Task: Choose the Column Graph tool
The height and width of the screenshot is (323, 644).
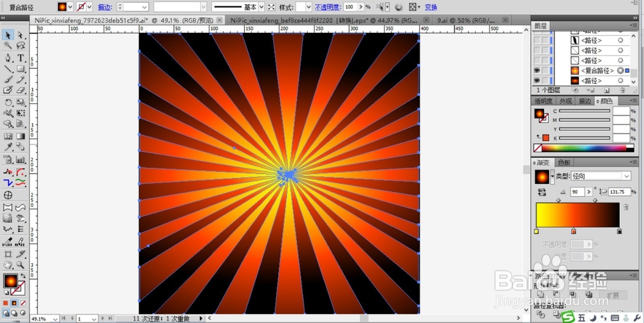Action: (x=21, y=159)
